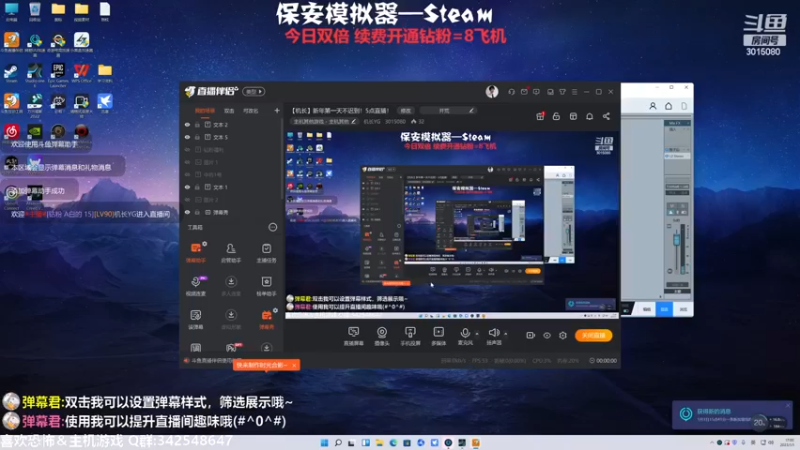800x450 pixels.
Task: Select the orange-highlighted first scene tab
Action: (x=205, y=110)
